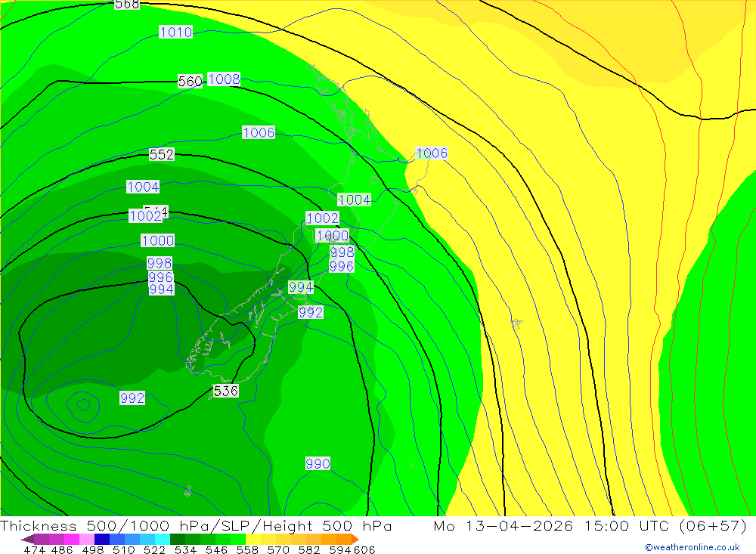Click the legend value 546
The height and width of the screenshot is (554, 756).
pos(216,550)
